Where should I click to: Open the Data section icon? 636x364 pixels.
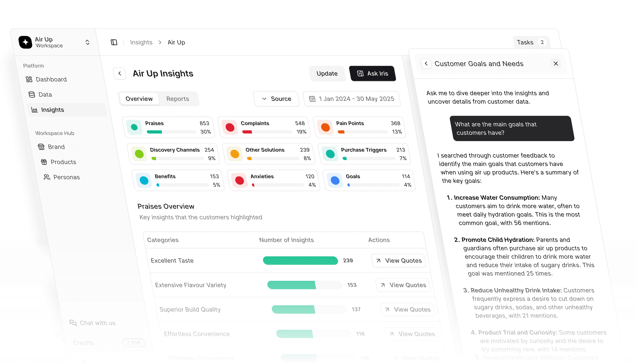tap(32, 94)
